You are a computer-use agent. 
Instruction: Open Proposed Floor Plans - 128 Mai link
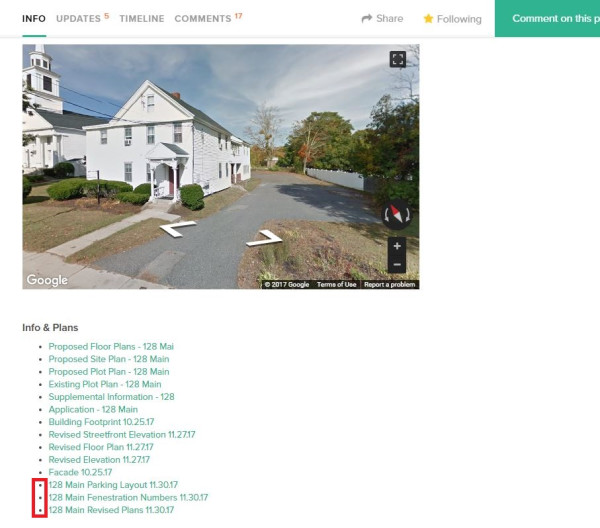(x=111, y=347)
